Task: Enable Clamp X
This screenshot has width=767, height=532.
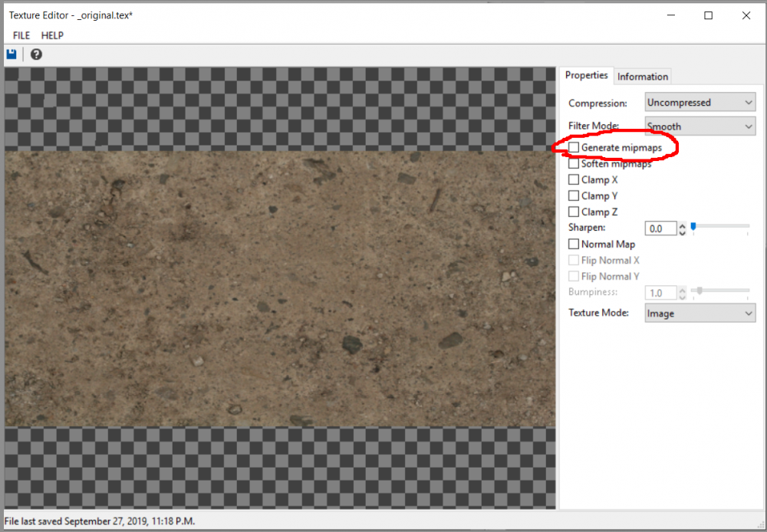Action: 572,179
